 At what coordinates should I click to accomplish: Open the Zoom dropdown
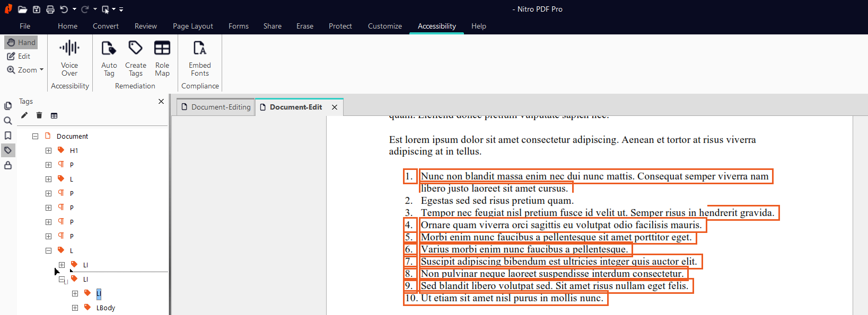coord(25,70)
